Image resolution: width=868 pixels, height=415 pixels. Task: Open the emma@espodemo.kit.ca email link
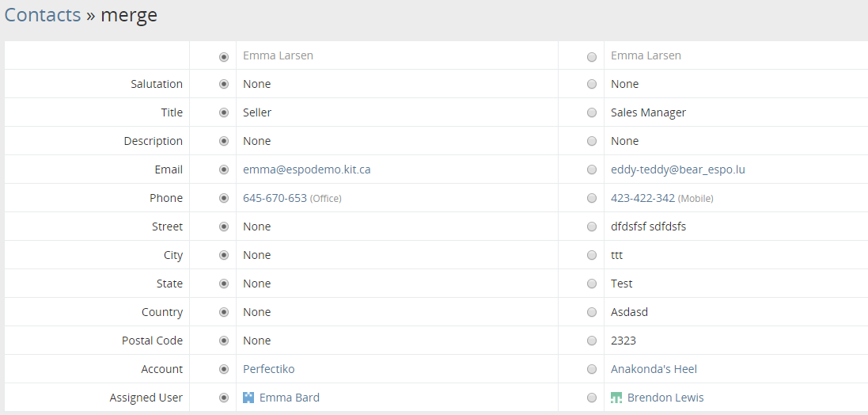(x=306, y=169)
